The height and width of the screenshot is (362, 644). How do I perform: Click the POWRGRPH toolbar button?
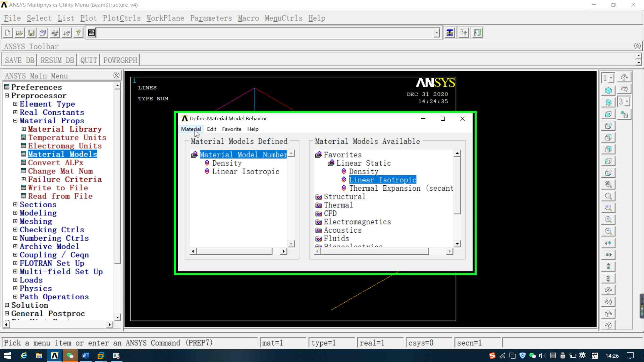[x=120, y=60]
